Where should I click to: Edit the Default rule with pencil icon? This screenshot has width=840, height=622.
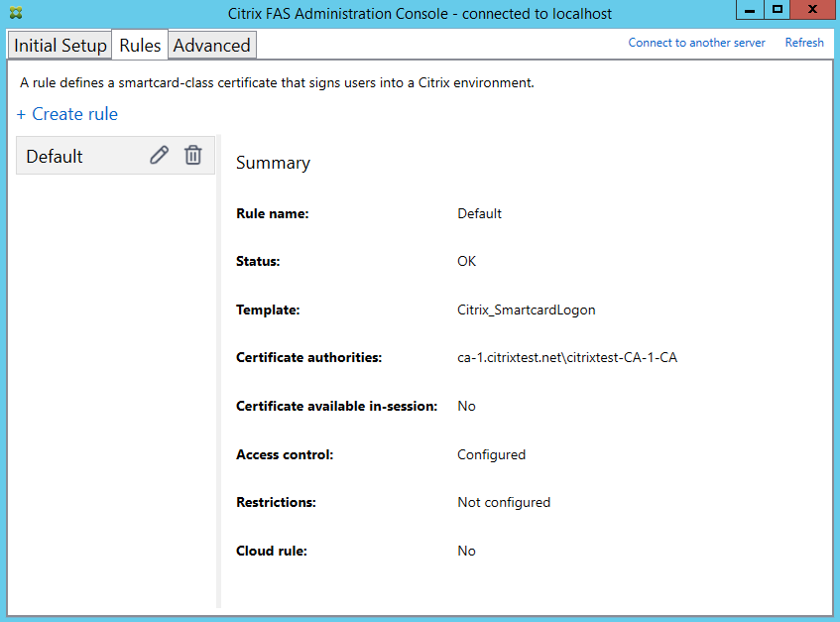(159, 156)
